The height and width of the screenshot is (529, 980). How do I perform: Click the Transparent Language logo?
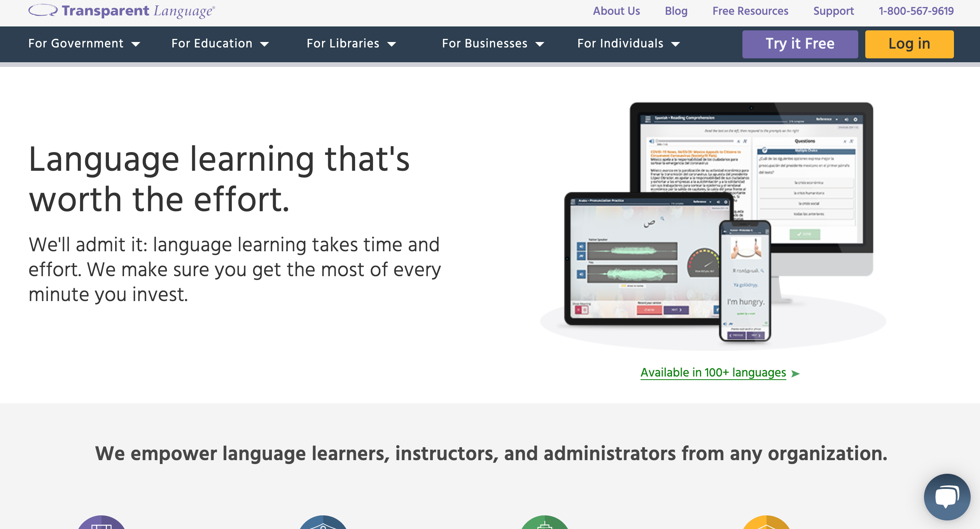[x=121, y=11]
